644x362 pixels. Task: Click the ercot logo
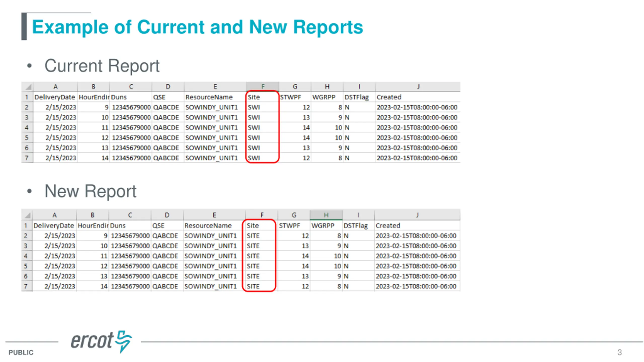[101, 341]
